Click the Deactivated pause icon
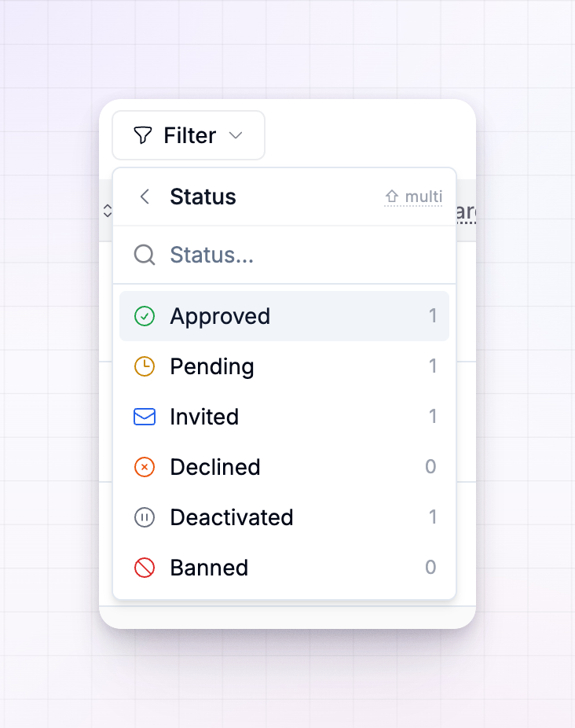The height and width of the screenshot is (728, 575). pos(145,517)
